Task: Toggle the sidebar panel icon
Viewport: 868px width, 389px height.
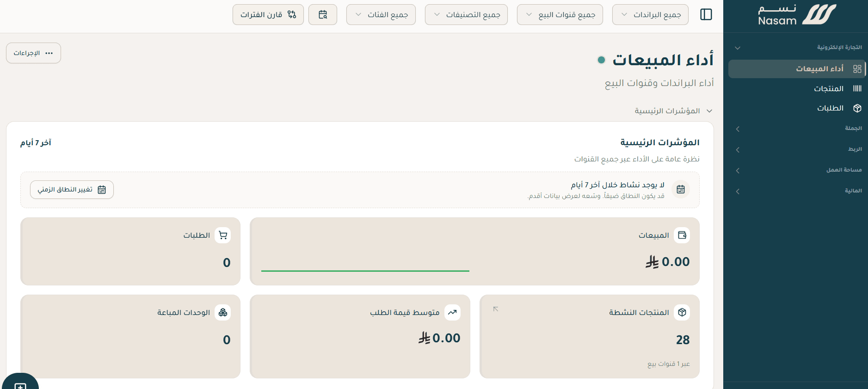Action: pyautogui.click(x=706, y=14)
